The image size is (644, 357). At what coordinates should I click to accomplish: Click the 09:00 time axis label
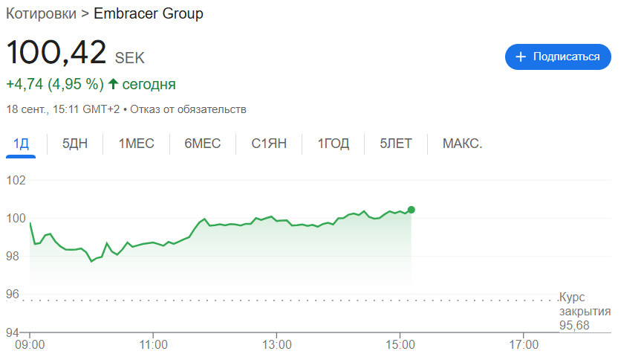pos(30,345)
